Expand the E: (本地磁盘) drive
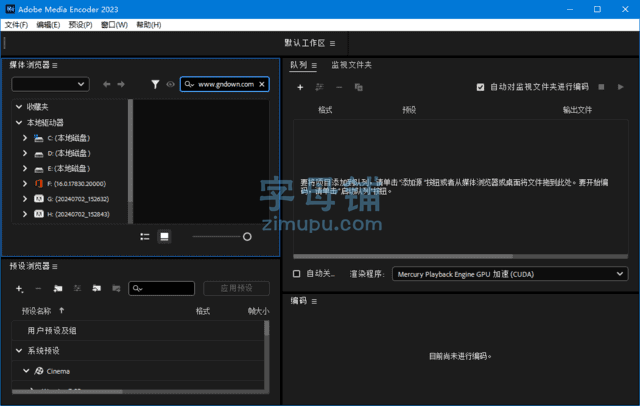The width and height of the screenshot is (640, 406). (25, 168)
